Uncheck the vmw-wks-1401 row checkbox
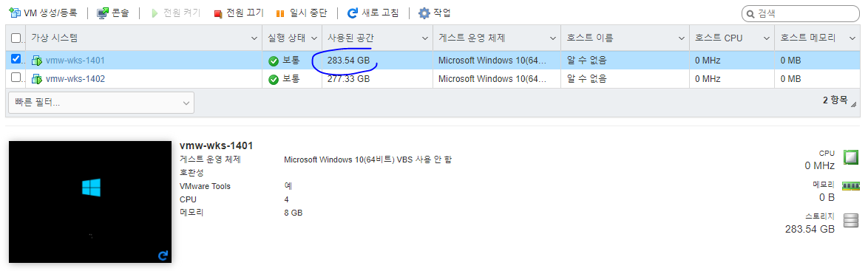 pos(16,58)
